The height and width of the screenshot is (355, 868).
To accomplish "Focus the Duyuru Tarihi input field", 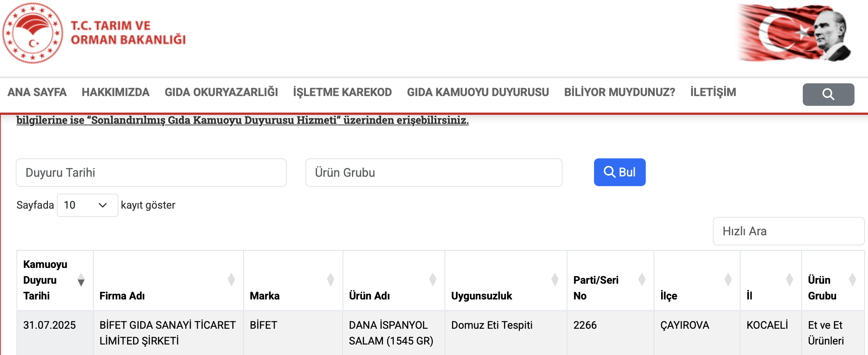I will (x=151, y=173).
